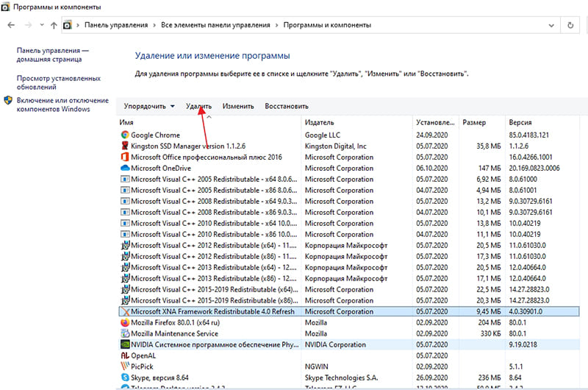Go back with the back arrow
The height and width of the screenshot is (390, 588).
(x=11, y=25)
